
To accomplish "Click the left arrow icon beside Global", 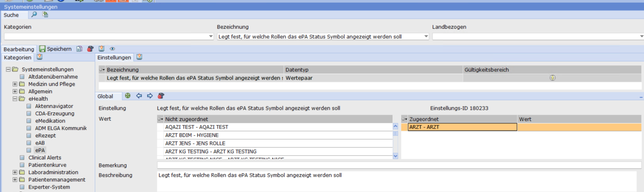I will 139,96.
